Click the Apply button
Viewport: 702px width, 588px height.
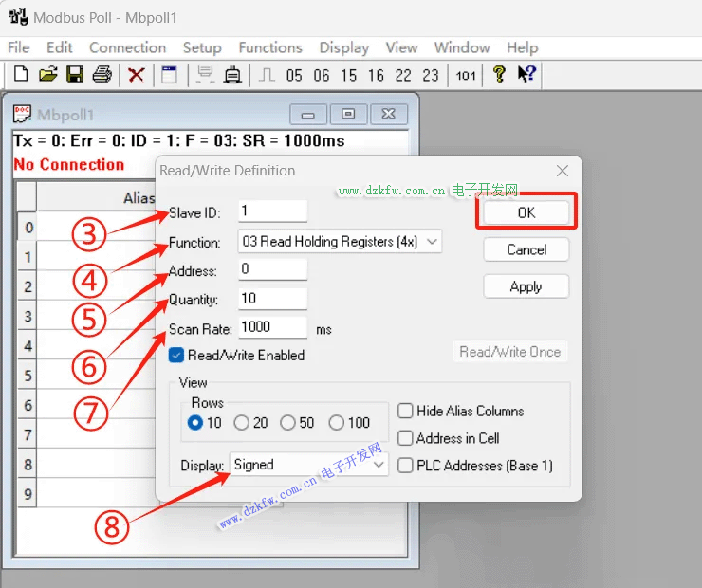coord(526,286)
